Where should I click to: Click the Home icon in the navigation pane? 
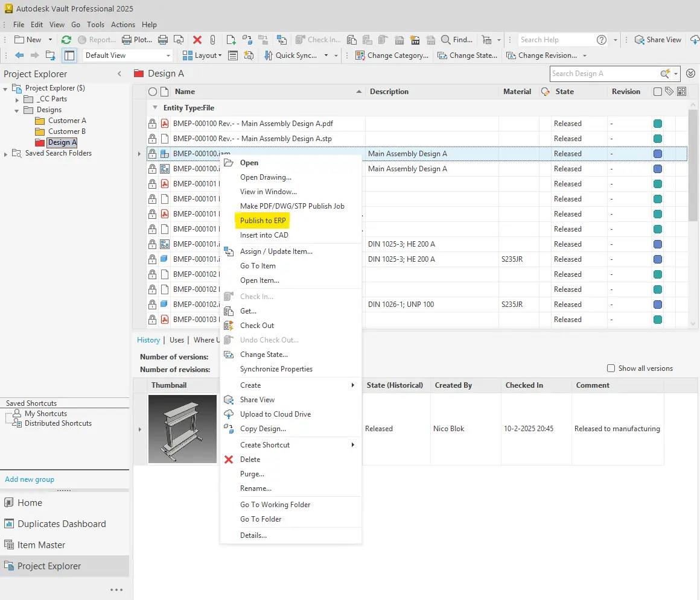8,503
